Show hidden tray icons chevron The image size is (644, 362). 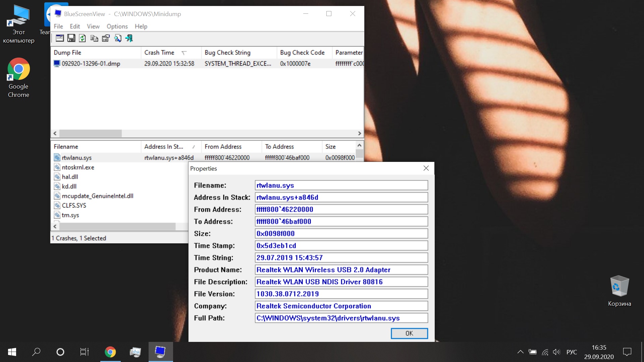click(x=520, y=352)
